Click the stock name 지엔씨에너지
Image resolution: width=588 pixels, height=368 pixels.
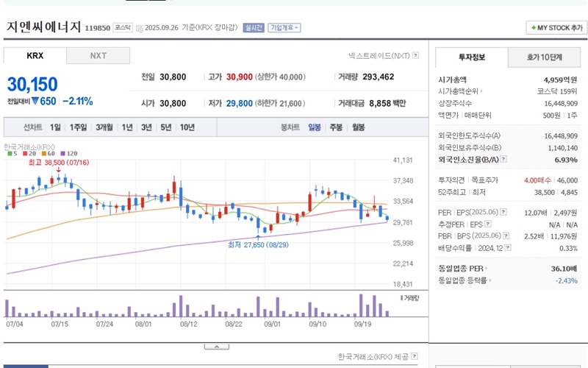tap(44, 26)
